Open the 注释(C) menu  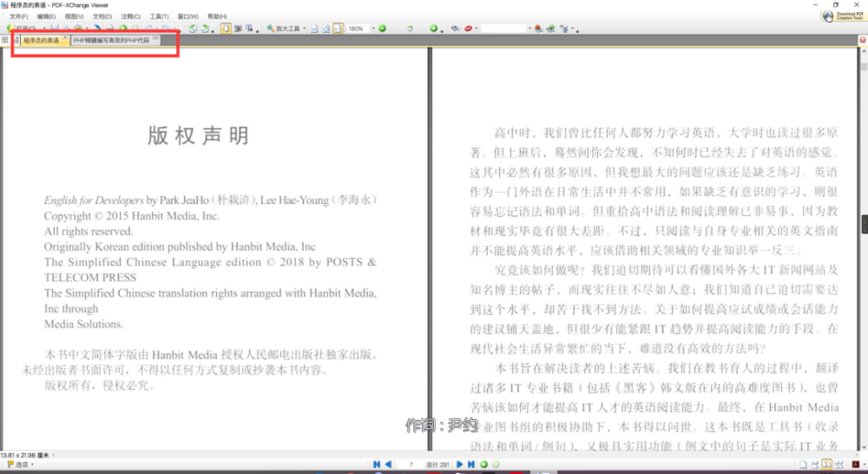point(131,16)
